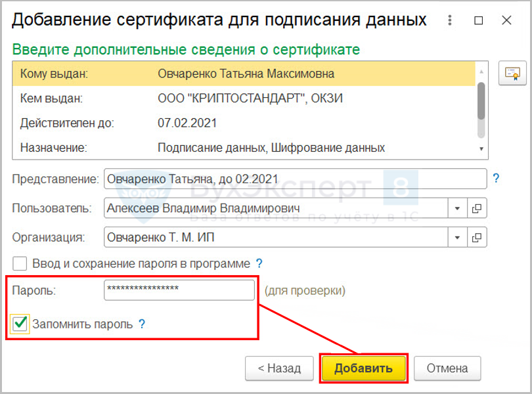Viewport: 532px width, 394px height.
Task: Click the Пользователь field with Алексеев Владимир
Action: coord(276,208)
